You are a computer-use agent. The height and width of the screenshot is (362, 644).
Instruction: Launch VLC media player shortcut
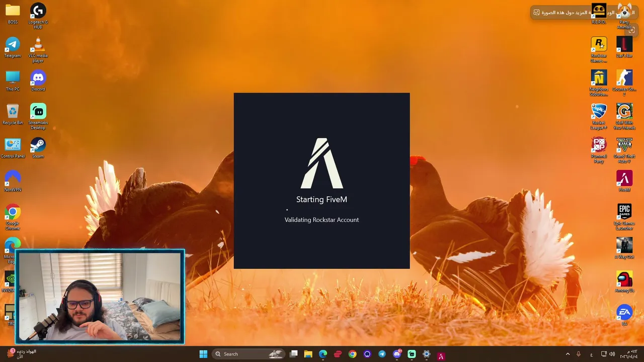pos(38,50)
